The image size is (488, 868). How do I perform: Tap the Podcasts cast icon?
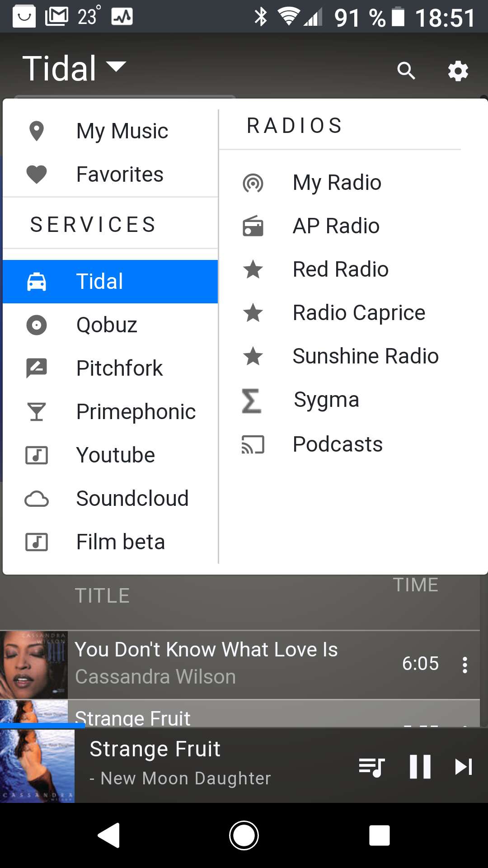[253, 444]
